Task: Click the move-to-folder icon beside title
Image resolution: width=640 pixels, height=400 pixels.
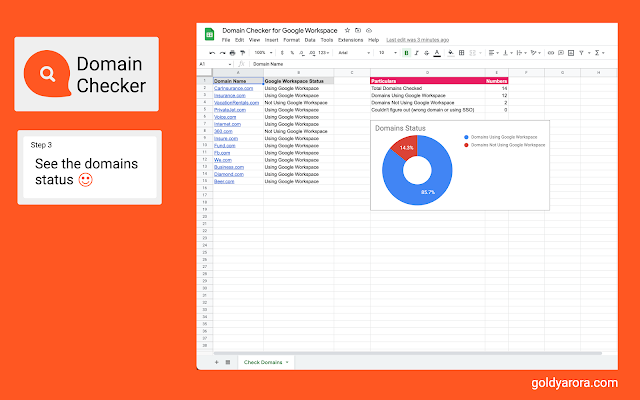Action: click(358, 30)
